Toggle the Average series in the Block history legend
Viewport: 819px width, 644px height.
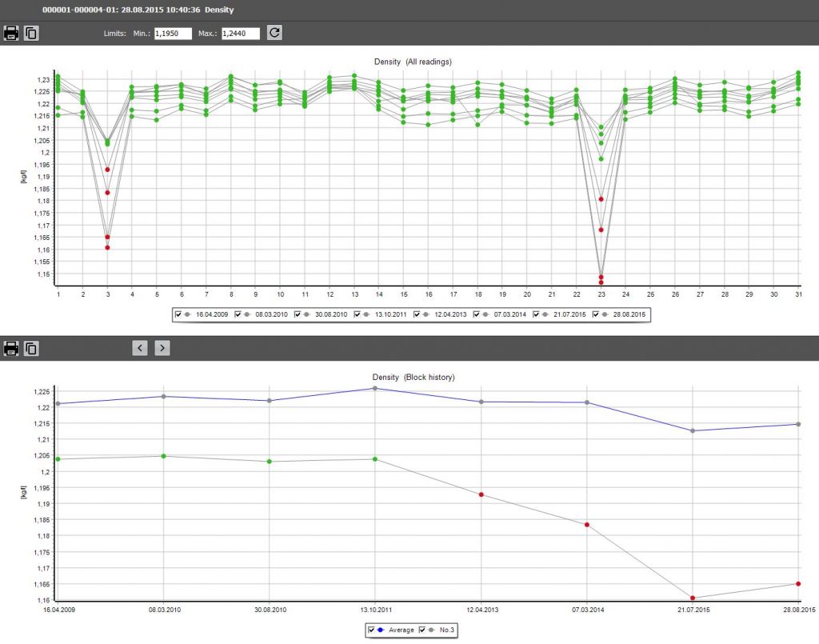pyautogui.click(x=370, y=630)
